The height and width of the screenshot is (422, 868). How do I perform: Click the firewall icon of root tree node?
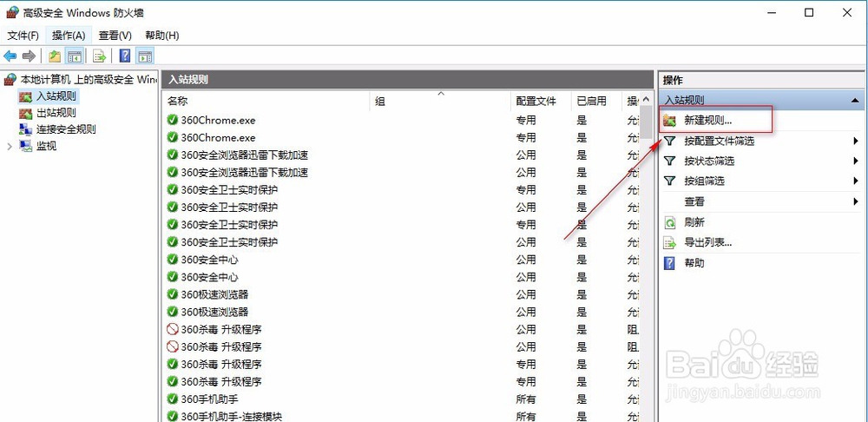tap(10, 80)
